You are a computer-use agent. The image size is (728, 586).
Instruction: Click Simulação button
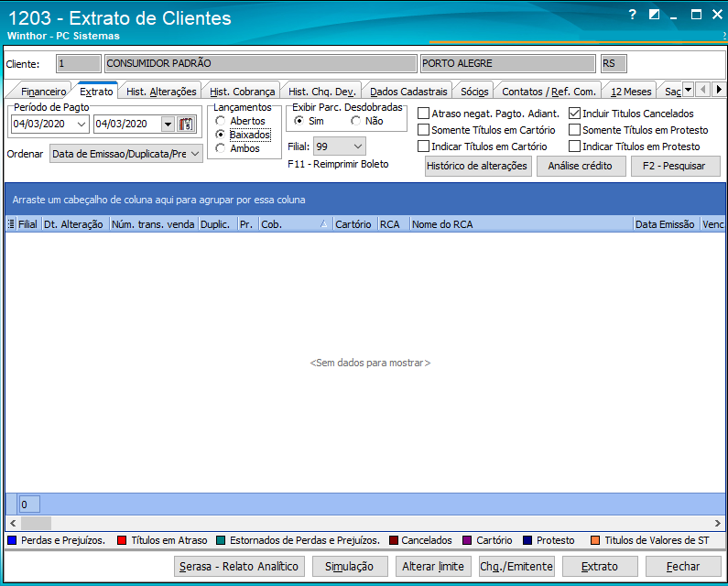pyautogui.click(x=349, y=567)
